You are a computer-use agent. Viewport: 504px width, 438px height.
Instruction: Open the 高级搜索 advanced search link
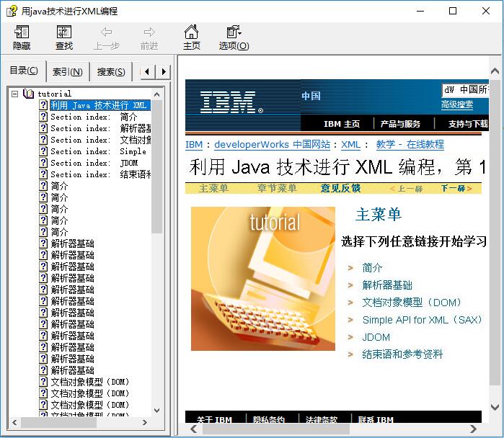point(456,104)
